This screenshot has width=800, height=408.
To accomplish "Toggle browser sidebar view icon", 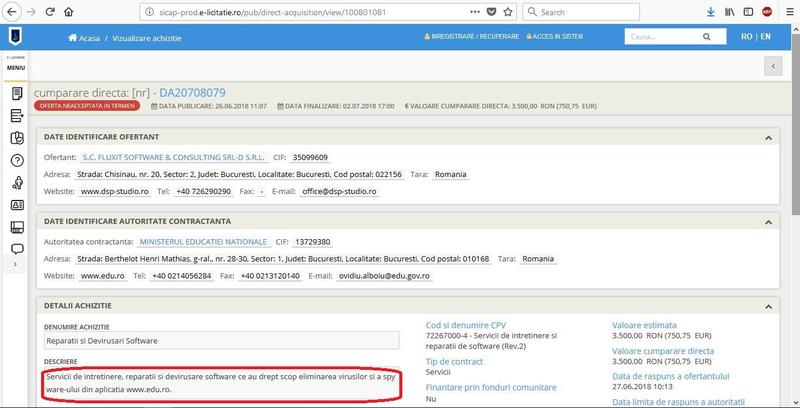I will coord(748,12).
